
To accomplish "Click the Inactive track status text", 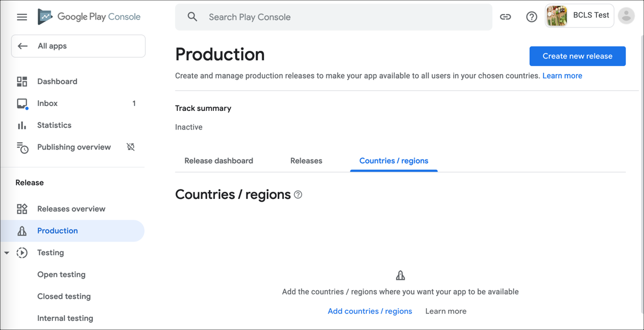I will click(x=189, y=127).
